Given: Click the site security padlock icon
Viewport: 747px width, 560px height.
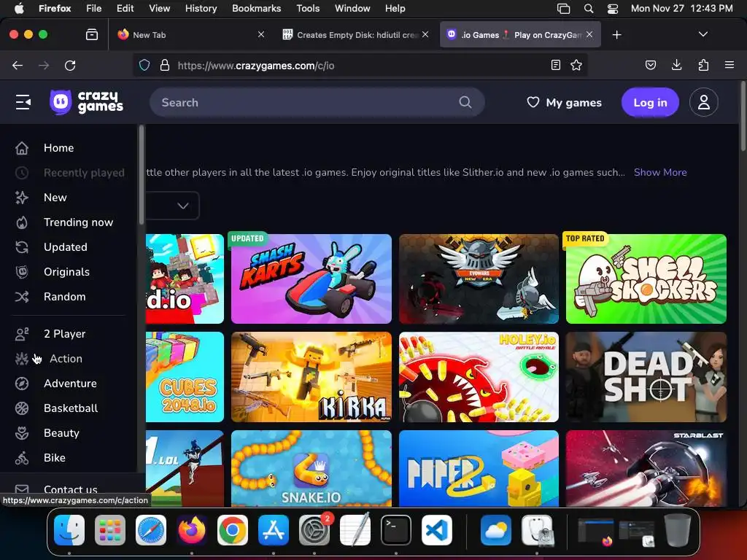Looking at the screenshot, I should [165, 65].
